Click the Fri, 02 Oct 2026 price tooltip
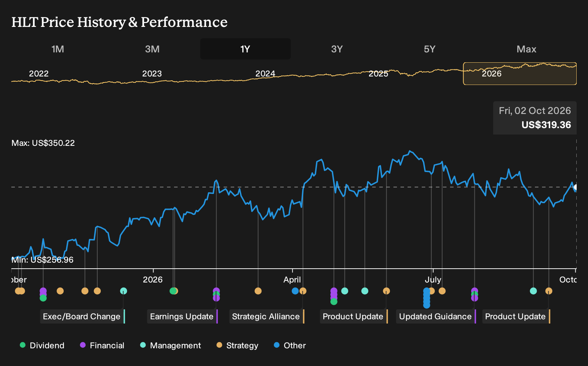 [535, 118]
